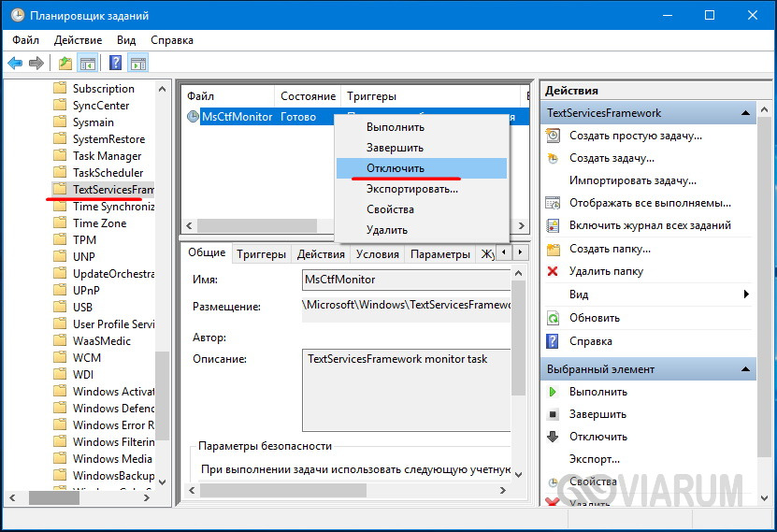This screenshot has width=777, height=532.
Task: Click the folder icon for 'Создать папку'
Action: (x=553, y=249)
